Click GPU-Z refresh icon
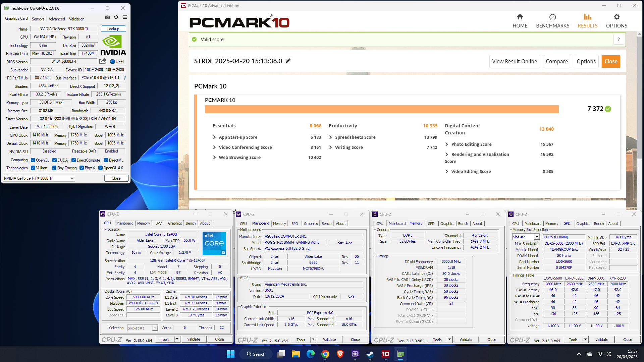The height and width of the screenshot is (362, 644). (x=116, y=17)
